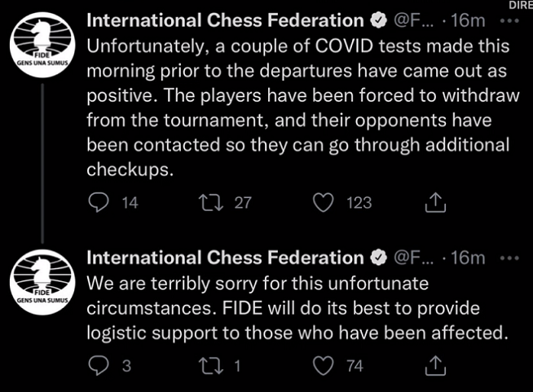The height and width of the screenshot is (392, 533).
Task: Click verified badge on second tweet
Action: coord(379,258)
